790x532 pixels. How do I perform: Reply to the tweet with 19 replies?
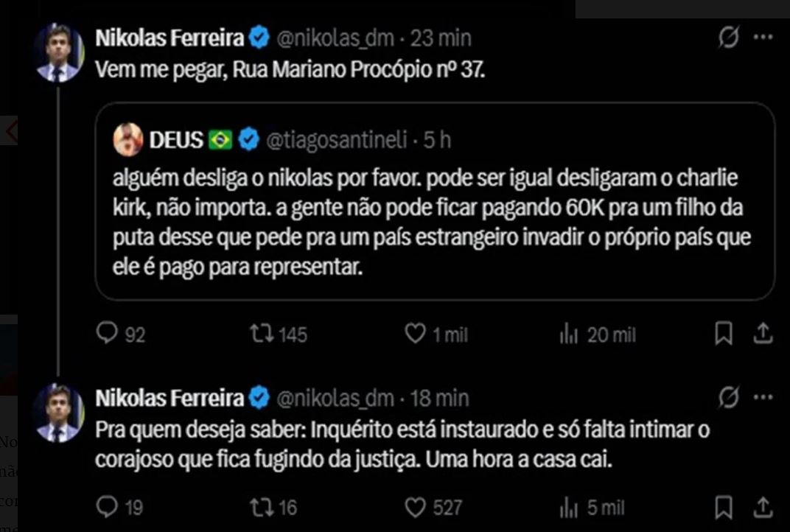tap(108, 507)
